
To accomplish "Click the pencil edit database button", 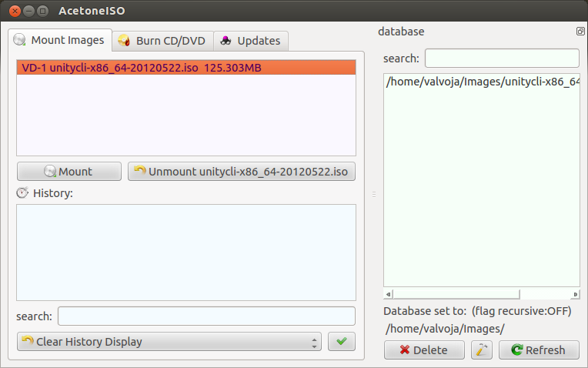I will (481, 350).
